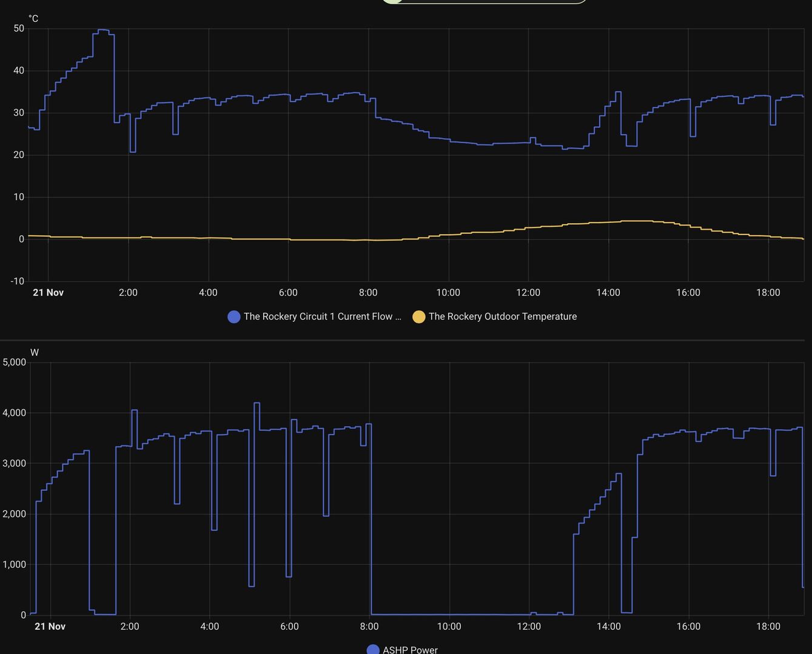Click the W unit label of power chart
812x654 pixels.
[x=35, y=352]
